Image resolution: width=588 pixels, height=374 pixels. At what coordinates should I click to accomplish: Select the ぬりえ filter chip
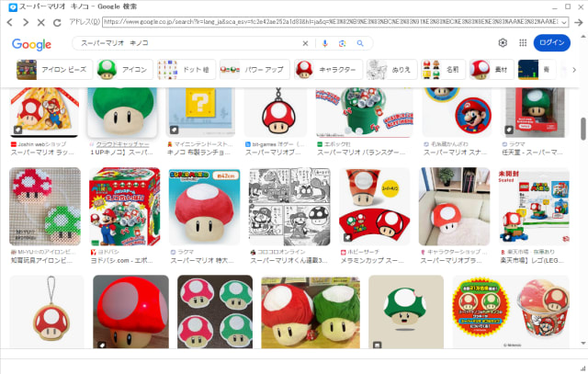coord(392,70)
